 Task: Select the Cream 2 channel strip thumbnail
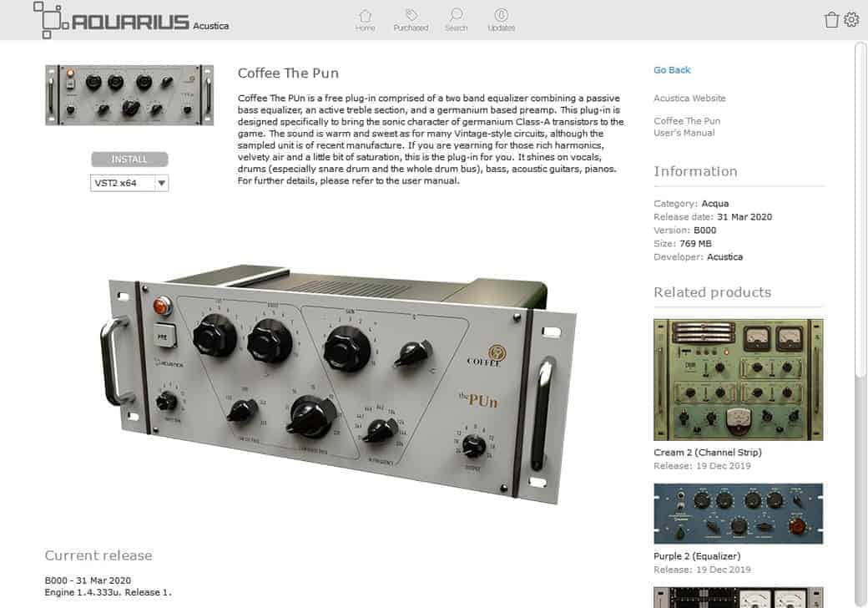tap(738, 379)
